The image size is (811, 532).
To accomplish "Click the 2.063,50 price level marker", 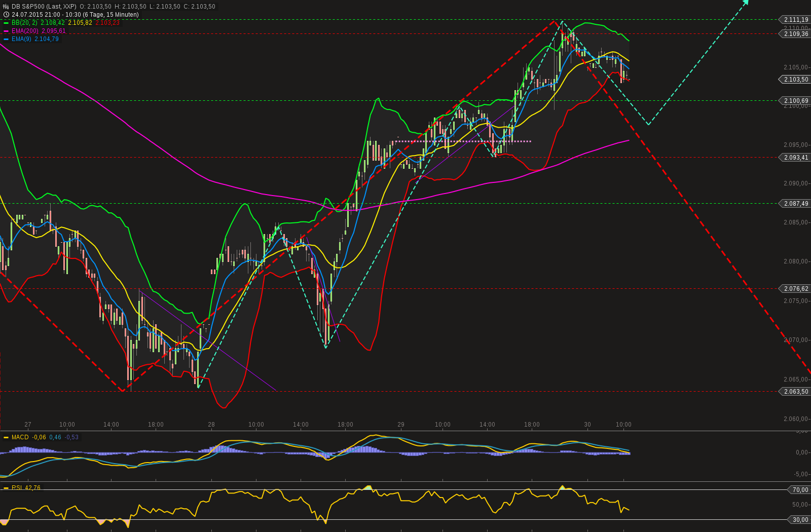I will 795,392.
